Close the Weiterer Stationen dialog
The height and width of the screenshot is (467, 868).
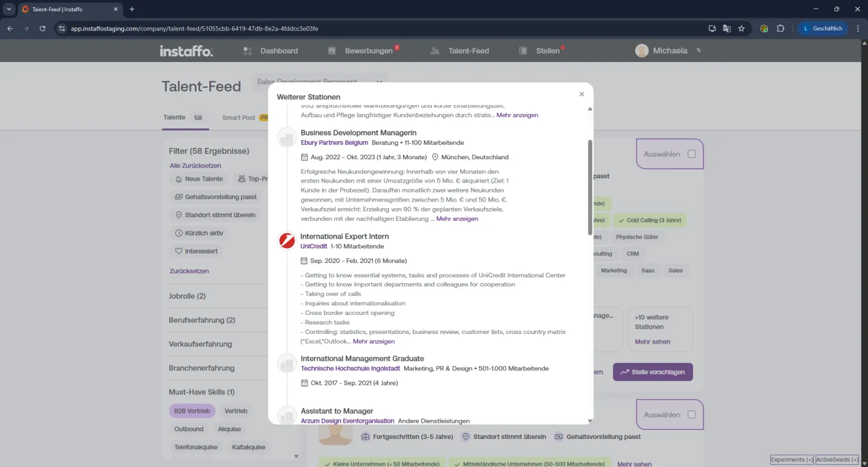(x=582, y=94)
